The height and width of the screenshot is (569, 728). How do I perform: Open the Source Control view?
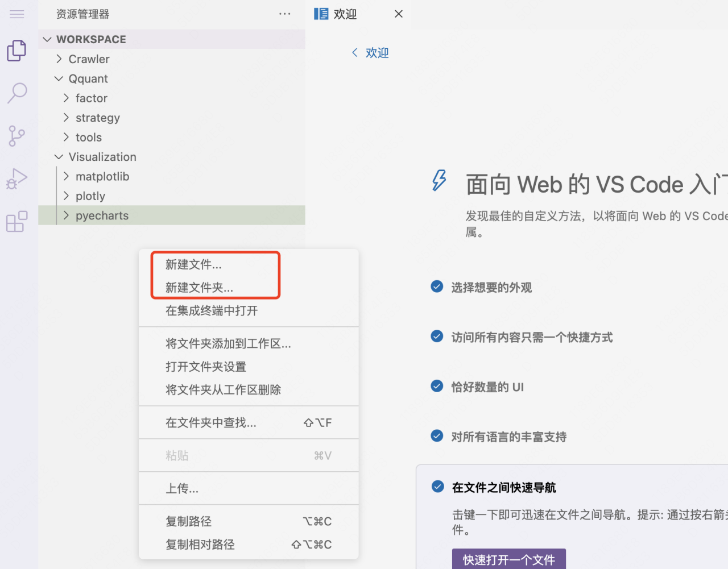point(16,136)
